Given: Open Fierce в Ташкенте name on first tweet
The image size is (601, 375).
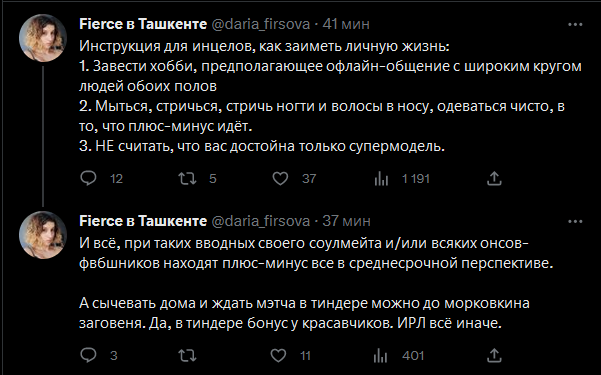Looking at the screenshot, I should coord(143,24).
